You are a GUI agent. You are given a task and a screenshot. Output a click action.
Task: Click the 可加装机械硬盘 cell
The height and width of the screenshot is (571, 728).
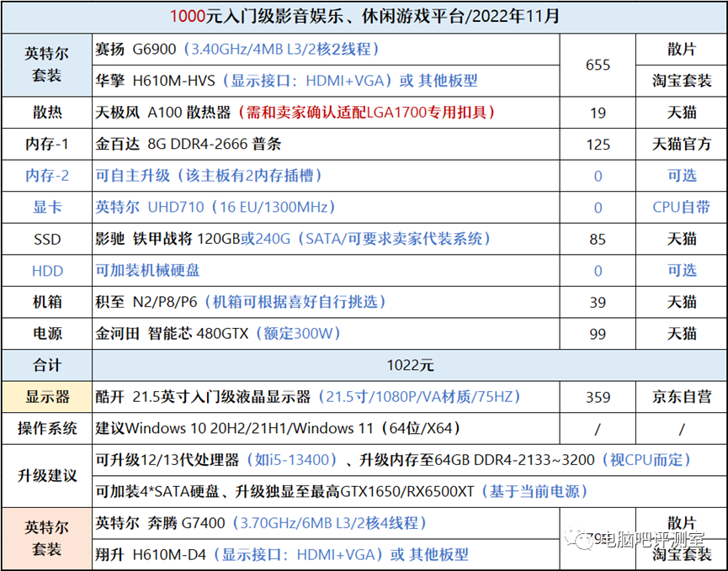326,271
